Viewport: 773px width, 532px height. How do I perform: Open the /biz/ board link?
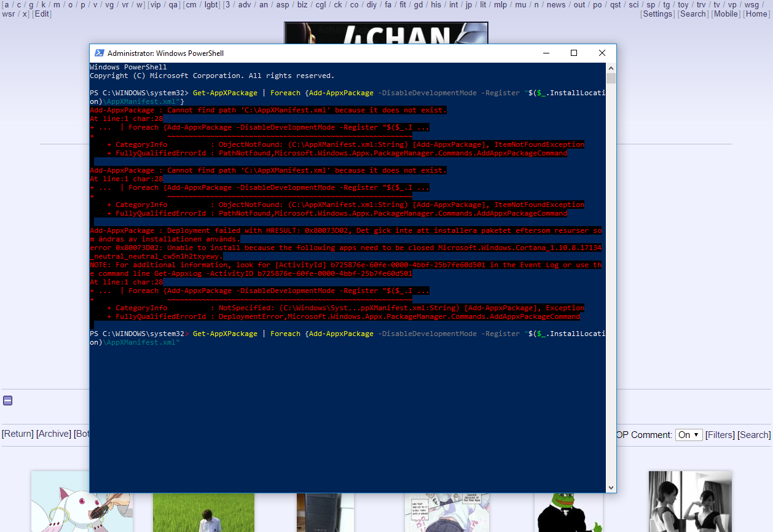[x=302, y=5]
